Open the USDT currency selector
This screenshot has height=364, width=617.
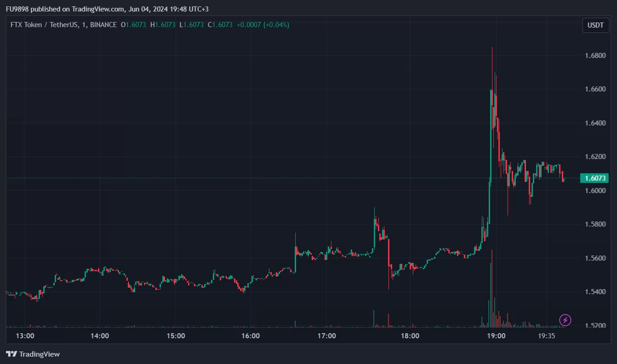click(595, 25)
